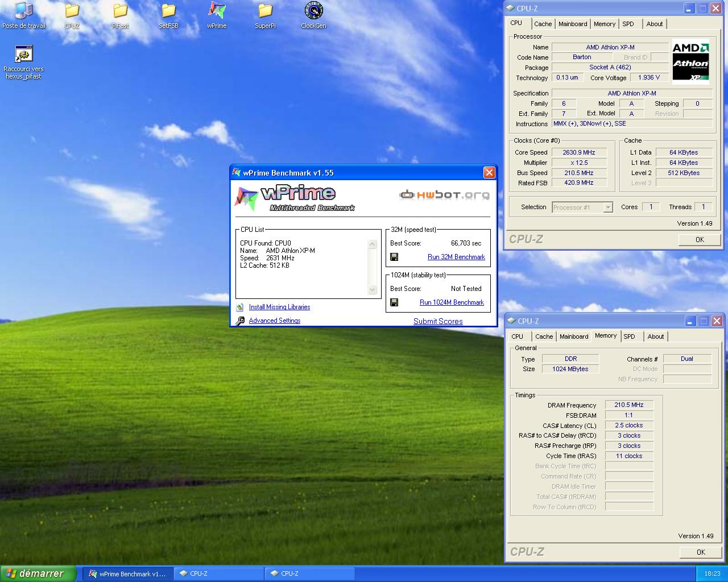Click the Channels # Dual value
Viewport: 728px width, 582px height.
[x=687, y=359]
